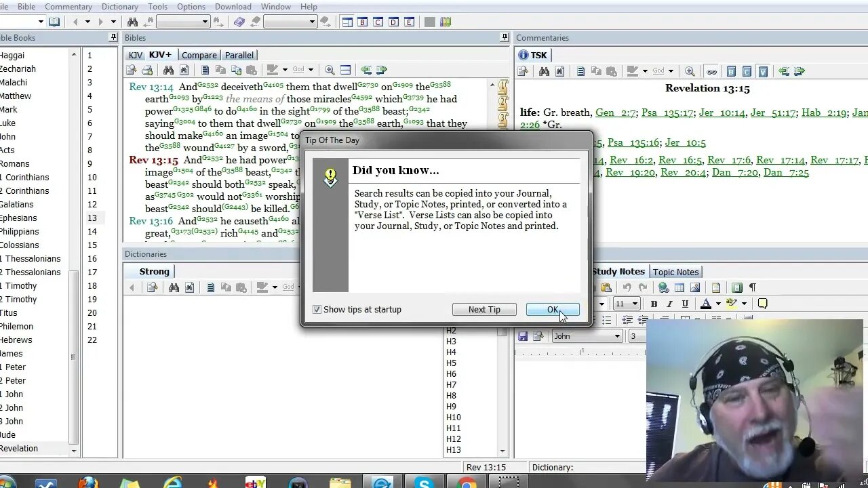Toggle Commentaries book comments B icon

point(731,71)
